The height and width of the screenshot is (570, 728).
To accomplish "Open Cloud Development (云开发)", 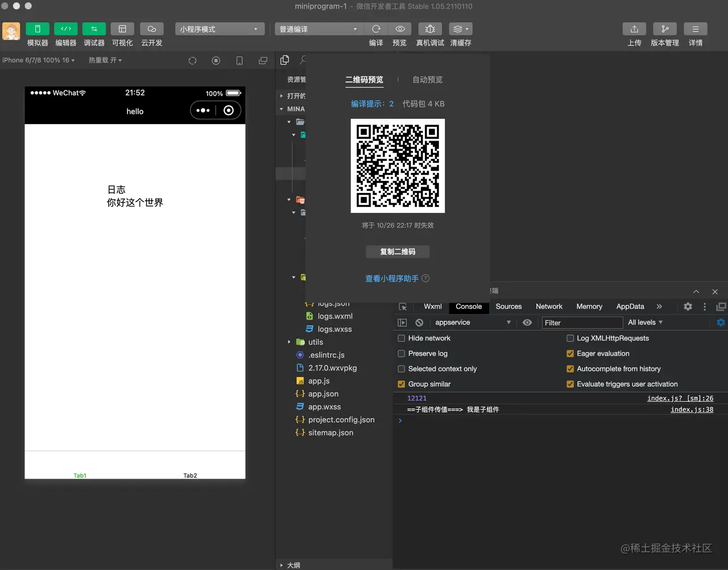I will (152, 29).
